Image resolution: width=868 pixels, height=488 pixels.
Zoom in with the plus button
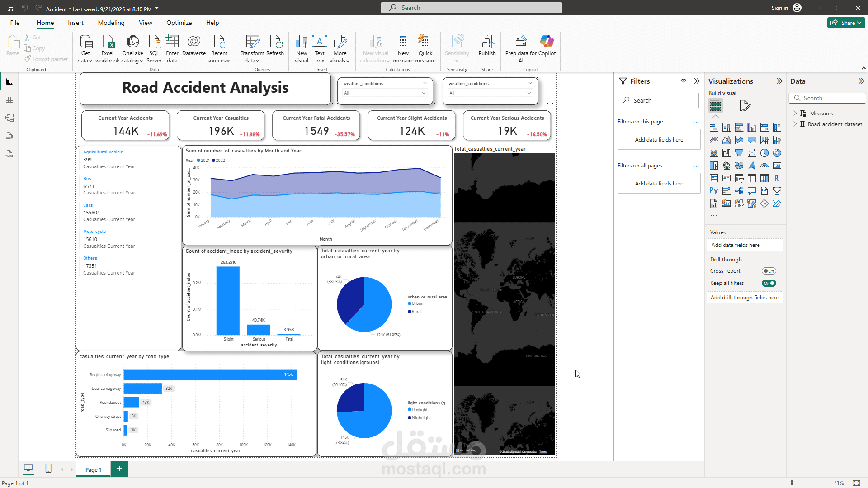click(x=826, y=483)
